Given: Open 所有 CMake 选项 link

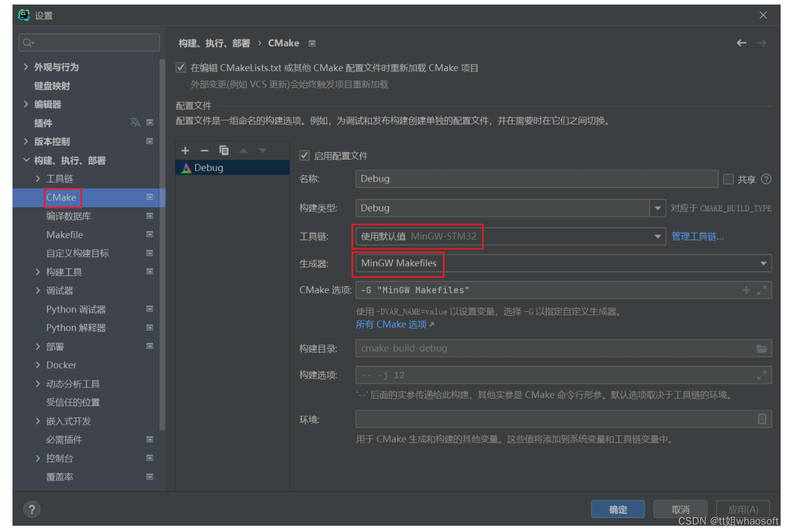Looking at the screenshot, I should click(x=395, y=324).
